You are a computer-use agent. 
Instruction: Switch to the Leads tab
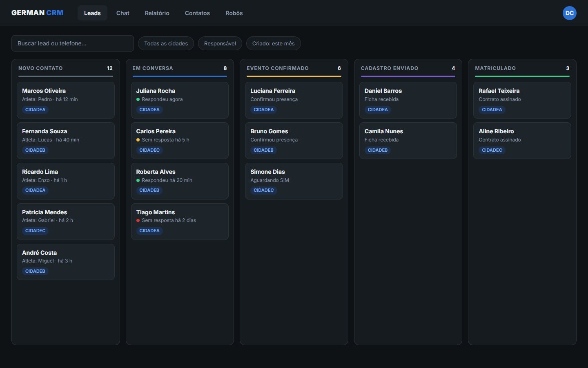pos(92,13)
